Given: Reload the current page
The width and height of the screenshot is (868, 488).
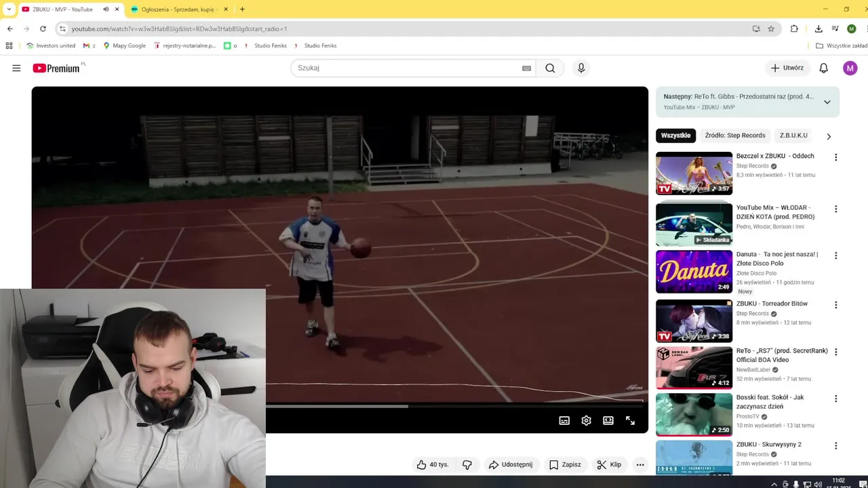Looking at the screenshot, I should [x=43, y=28].
